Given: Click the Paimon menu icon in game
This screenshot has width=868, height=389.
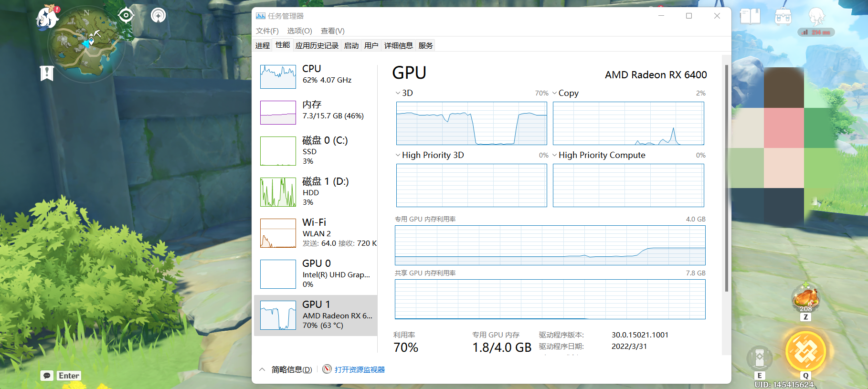Looking at the screenshot, I should (47, 18).
